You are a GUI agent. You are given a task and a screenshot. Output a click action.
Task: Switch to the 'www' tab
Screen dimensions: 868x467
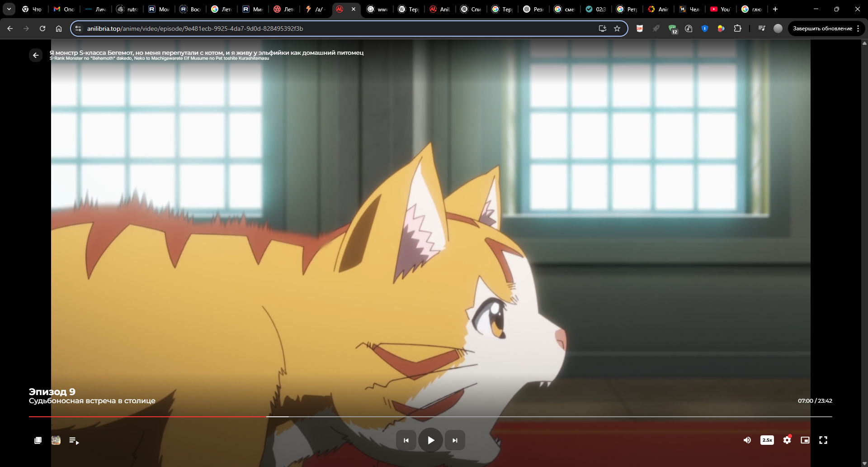tap(378, 9)
